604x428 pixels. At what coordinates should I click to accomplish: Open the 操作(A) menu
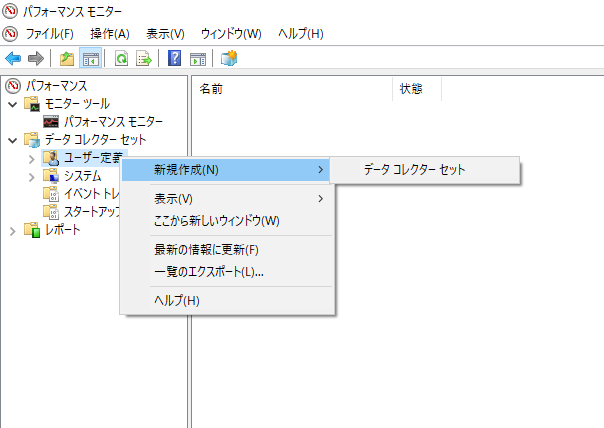click(110, 34)
